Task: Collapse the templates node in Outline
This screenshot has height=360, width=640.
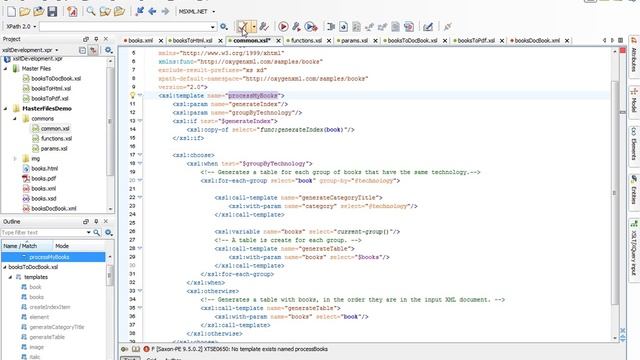Action: point(11,277)
